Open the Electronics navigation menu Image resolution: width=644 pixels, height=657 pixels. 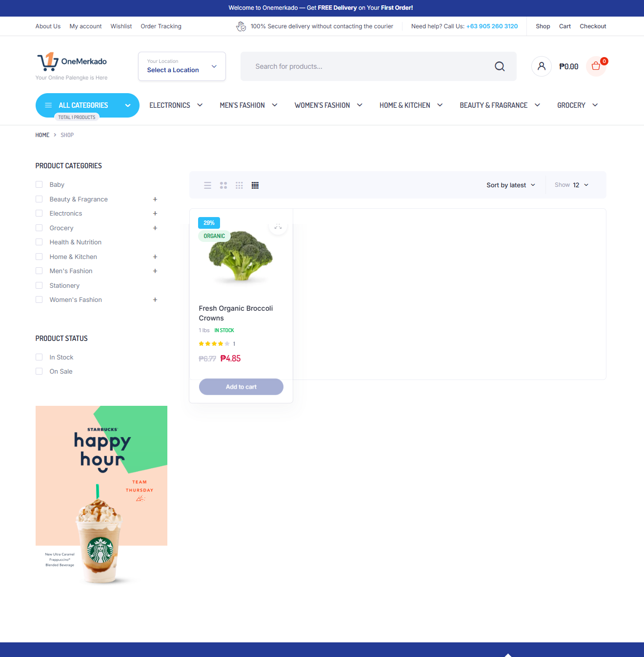176,105
